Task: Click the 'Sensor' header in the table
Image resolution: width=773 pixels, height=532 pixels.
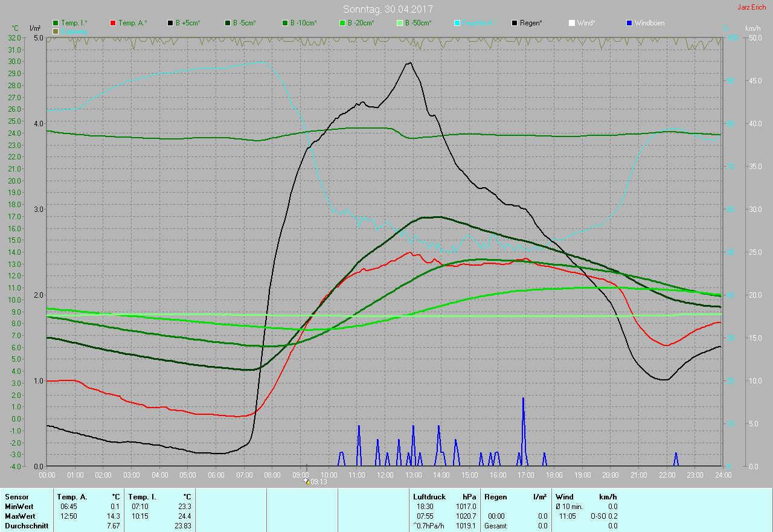Action: [16, 496]
